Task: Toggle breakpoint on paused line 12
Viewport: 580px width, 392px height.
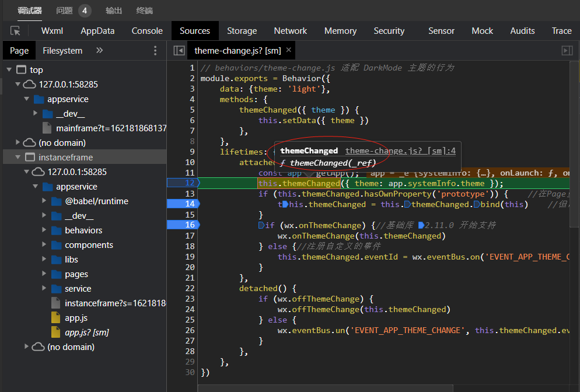Action: (183, 183)
